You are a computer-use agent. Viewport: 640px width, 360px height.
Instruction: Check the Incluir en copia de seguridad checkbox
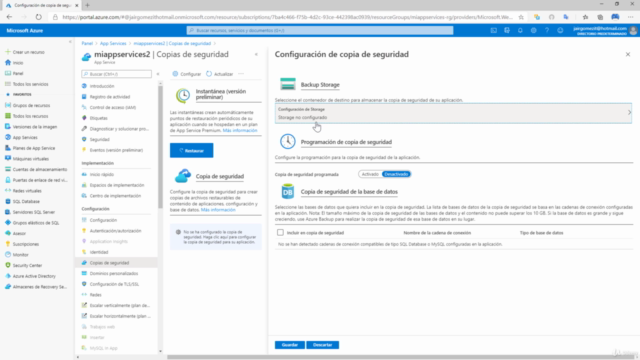coord(280,232)
